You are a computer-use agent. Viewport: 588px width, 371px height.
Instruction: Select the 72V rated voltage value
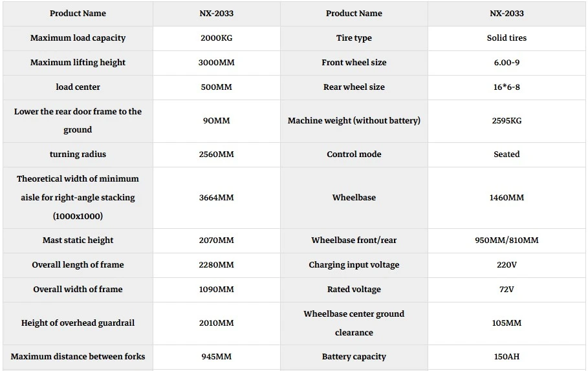[x=506, y=290]
